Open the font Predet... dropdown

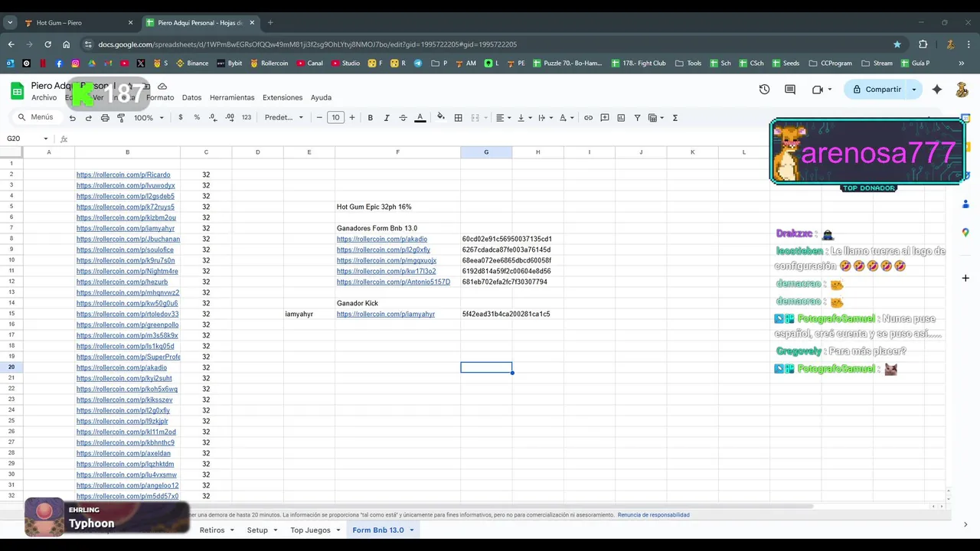tap(284, 118)
